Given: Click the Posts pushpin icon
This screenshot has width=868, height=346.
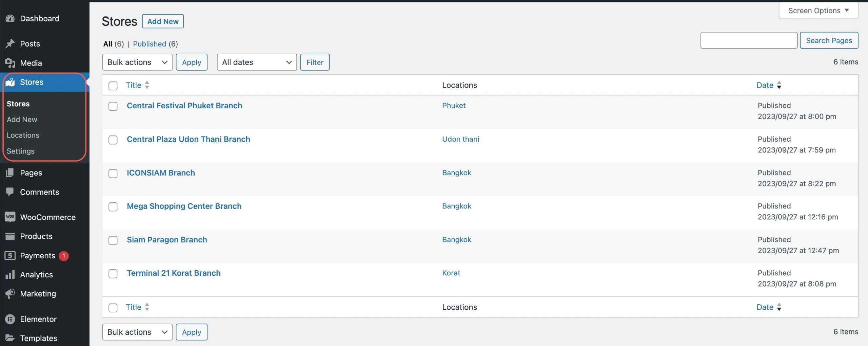Looking at the screenshot, I should [x=10, y=43].
